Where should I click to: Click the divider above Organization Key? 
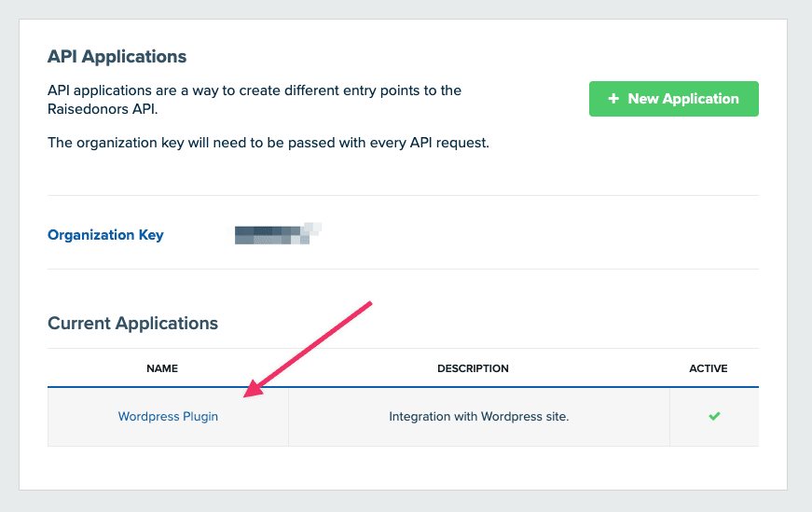(403, 195)
